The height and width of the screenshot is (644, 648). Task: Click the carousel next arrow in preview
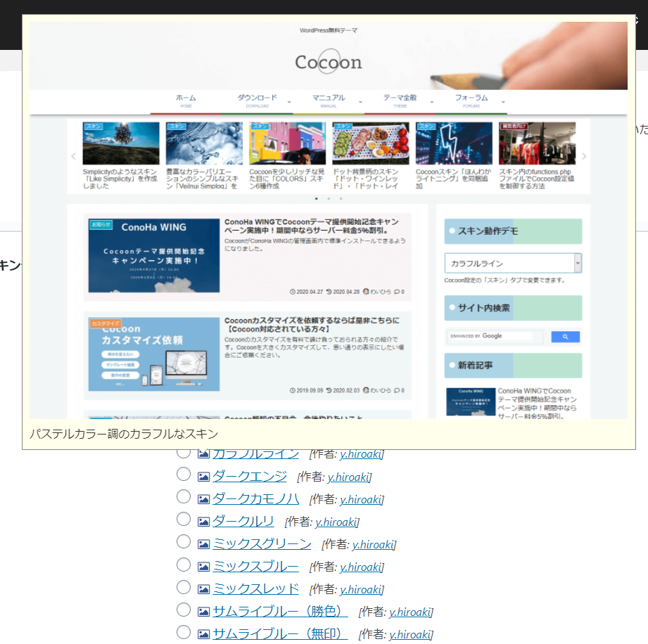click(x=583, y=156)
